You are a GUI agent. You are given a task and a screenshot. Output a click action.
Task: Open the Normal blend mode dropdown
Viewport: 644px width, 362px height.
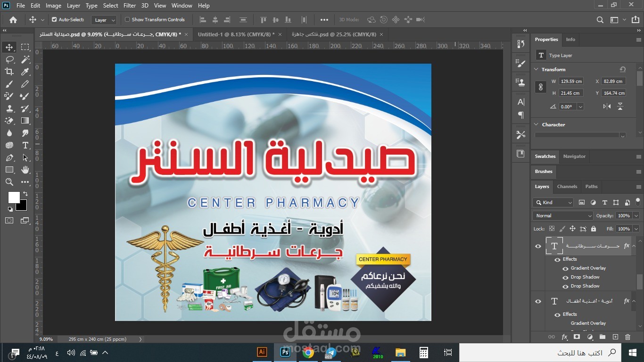pos(563,215)
